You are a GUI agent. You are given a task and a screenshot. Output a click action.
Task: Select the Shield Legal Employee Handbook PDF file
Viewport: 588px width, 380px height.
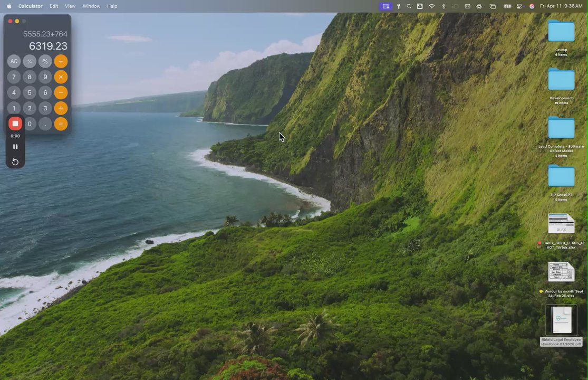[x=562, y=320]
